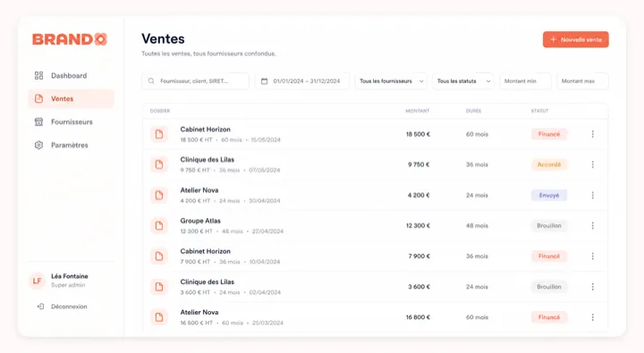Open the Groupe Atlas dossier name
This screenshot has height=353, width=644.
click(x=200, y=221)
